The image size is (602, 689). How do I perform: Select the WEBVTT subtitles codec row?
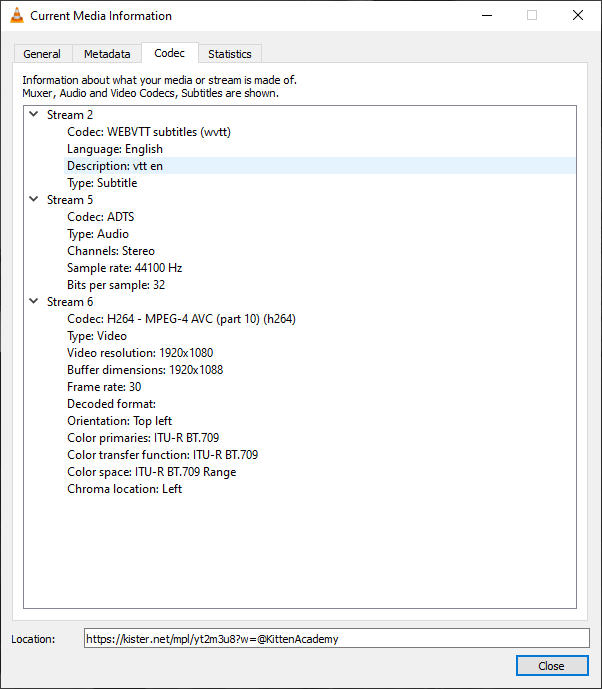149,132
